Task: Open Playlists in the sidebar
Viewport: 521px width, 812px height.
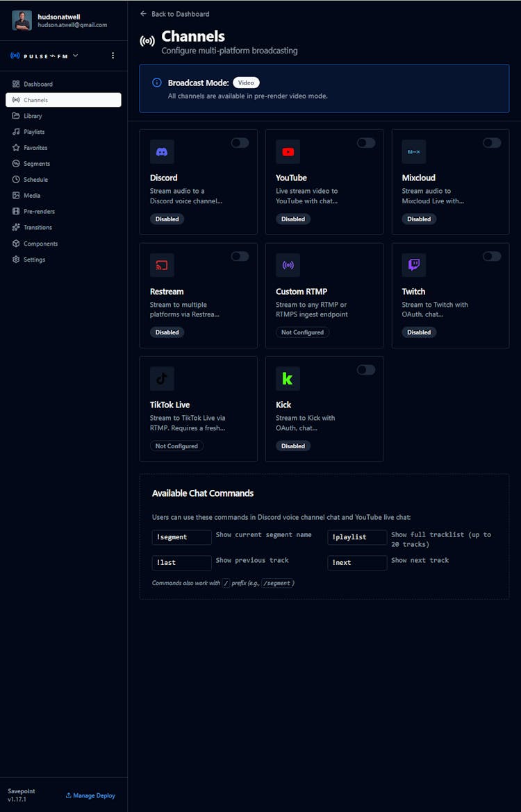Action: (x=34, y=132)
